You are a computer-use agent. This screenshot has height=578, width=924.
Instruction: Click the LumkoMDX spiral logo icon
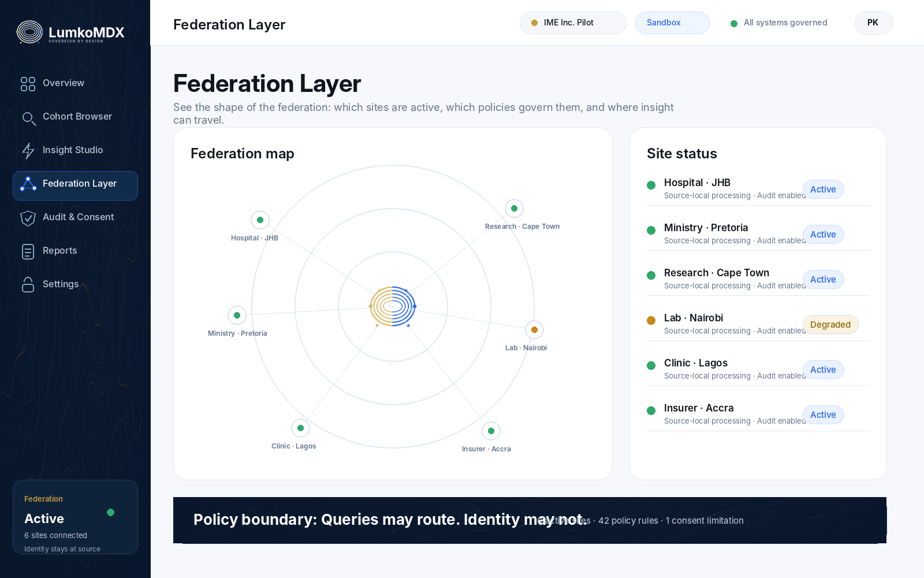pos(29,32)
